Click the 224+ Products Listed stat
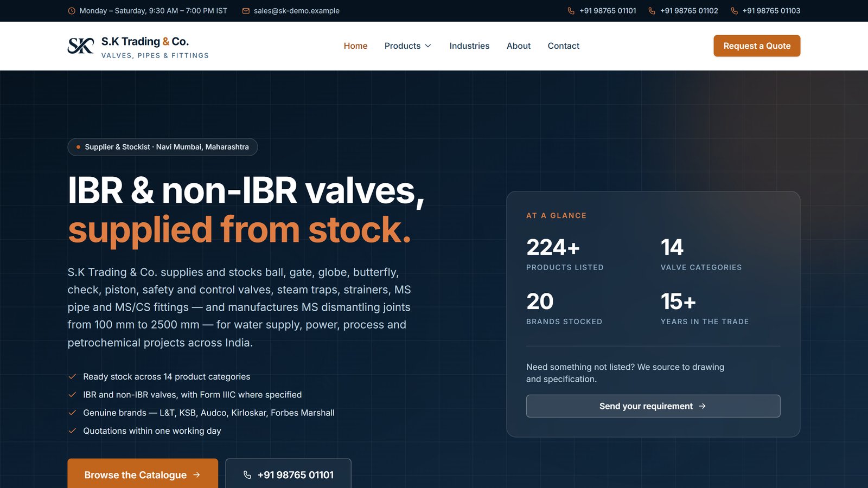The height and width of the screenshot is (488, 868). tap(565, 254)
